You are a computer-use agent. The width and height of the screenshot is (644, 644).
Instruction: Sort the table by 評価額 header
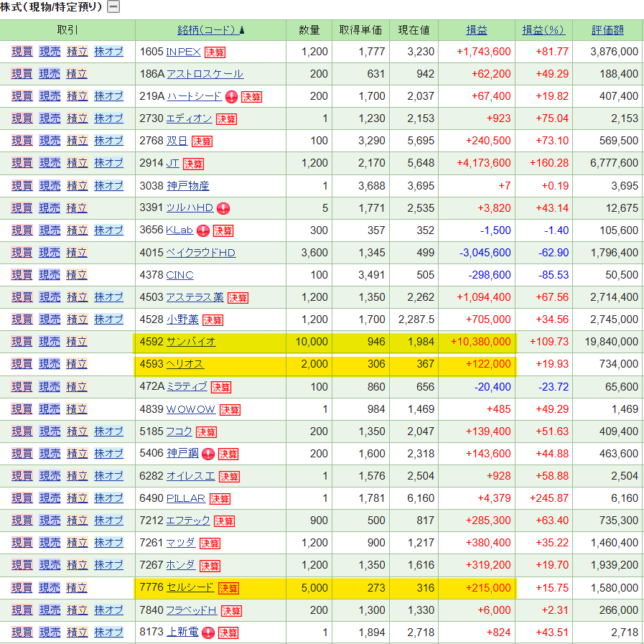tap(607, 30)
